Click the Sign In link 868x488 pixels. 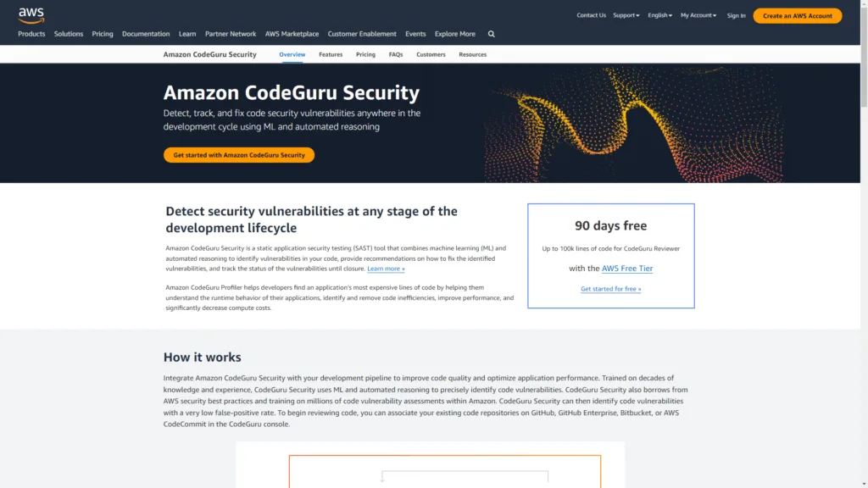pos(736,15)
